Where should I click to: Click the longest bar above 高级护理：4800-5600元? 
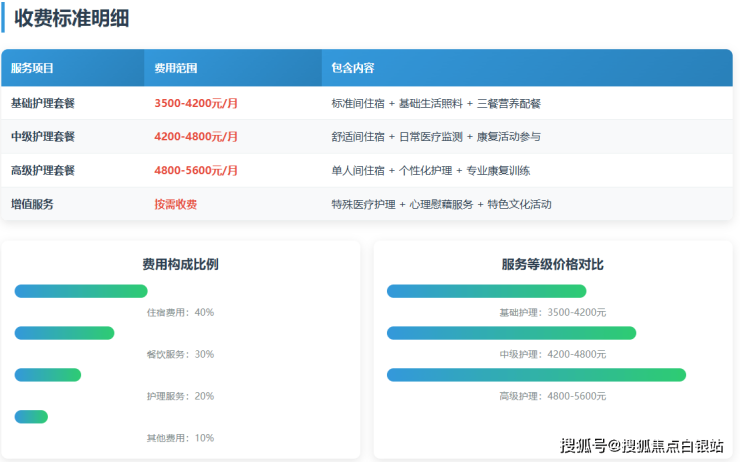coord(536,375)
